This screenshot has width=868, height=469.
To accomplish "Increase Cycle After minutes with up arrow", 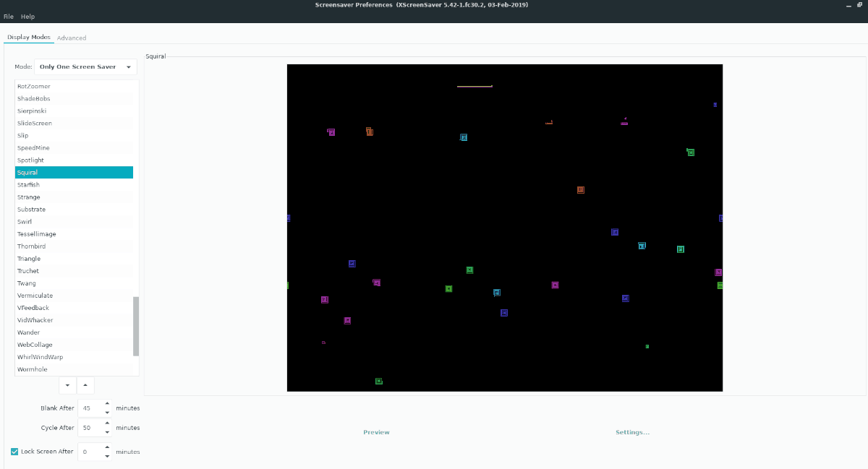I will (107, 423).
